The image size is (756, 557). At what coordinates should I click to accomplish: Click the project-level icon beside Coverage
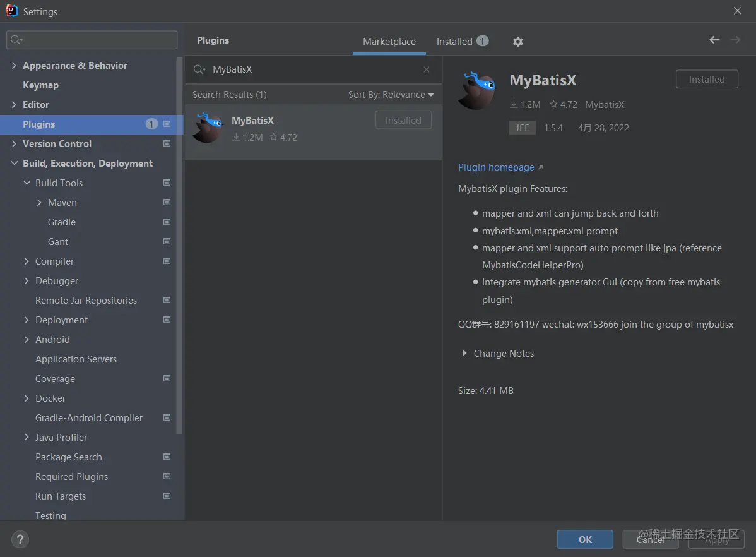click(x=167, y=378)
